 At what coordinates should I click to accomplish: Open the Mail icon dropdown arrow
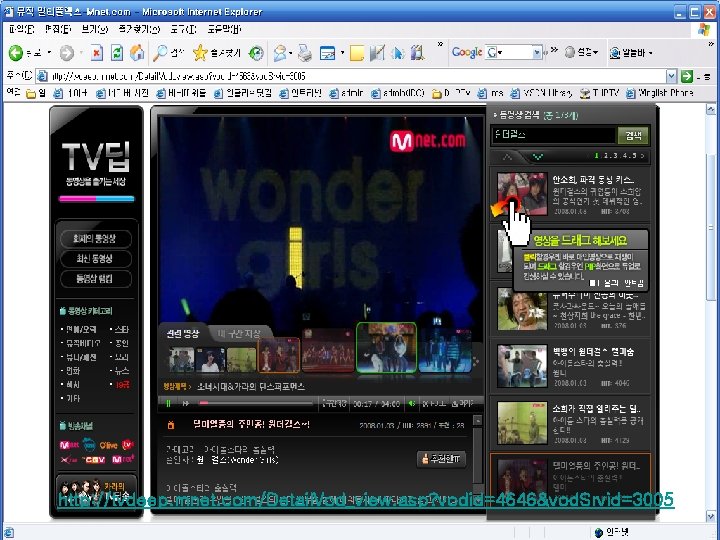click(x=291, y=53)
